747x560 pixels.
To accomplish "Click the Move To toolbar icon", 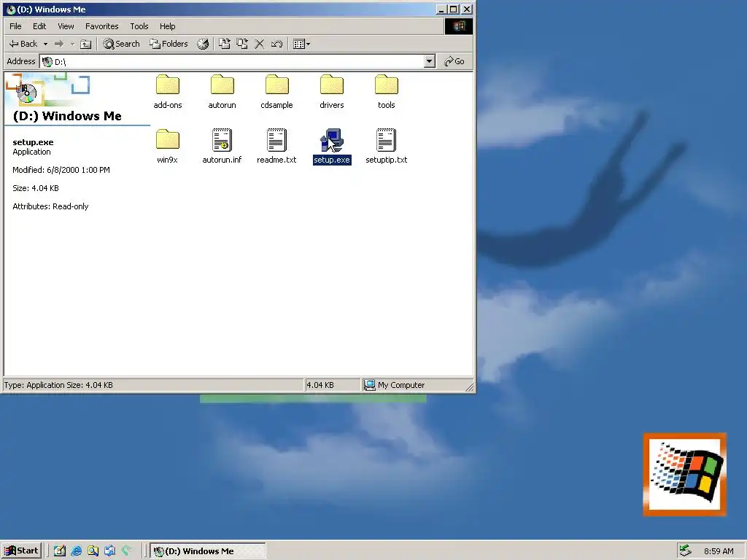I will [225, 44].
